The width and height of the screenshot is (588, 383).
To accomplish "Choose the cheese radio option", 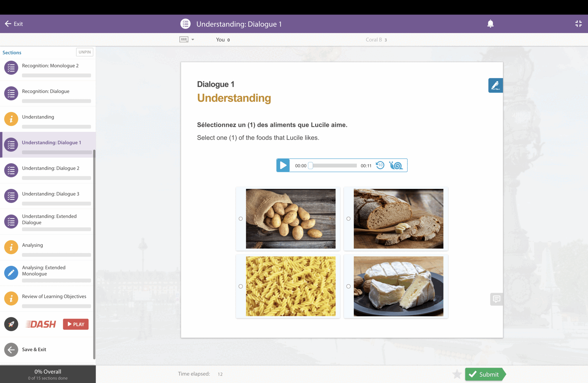I will point(349,286).
